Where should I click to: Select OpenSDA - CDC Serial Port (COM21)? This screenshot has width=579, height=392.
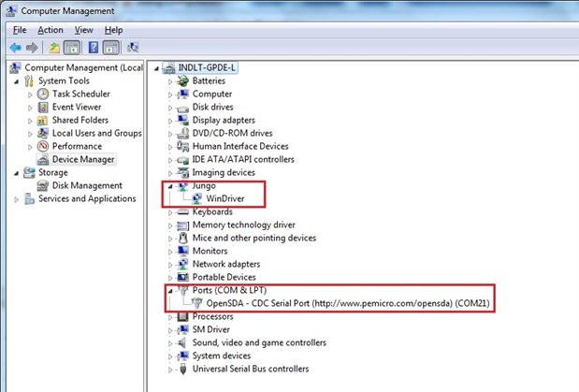(x=348, y=303)
